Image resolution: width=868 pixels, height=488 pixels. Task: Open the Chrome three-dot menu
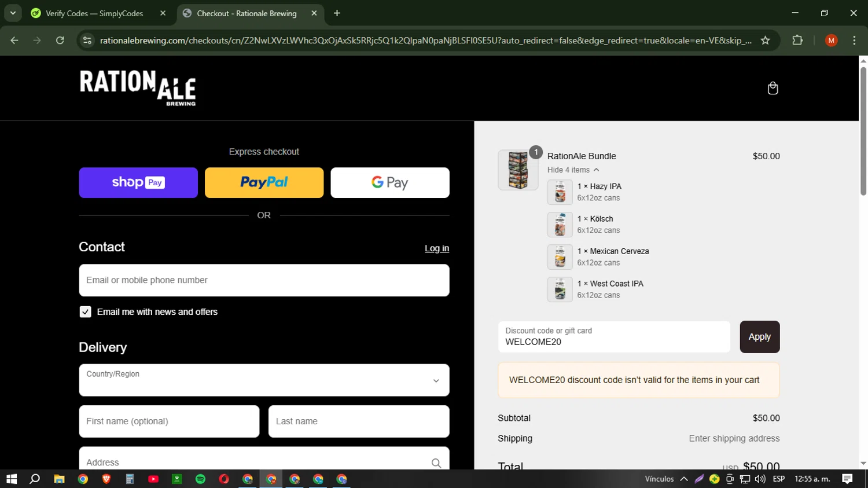(x=854, y=41)
